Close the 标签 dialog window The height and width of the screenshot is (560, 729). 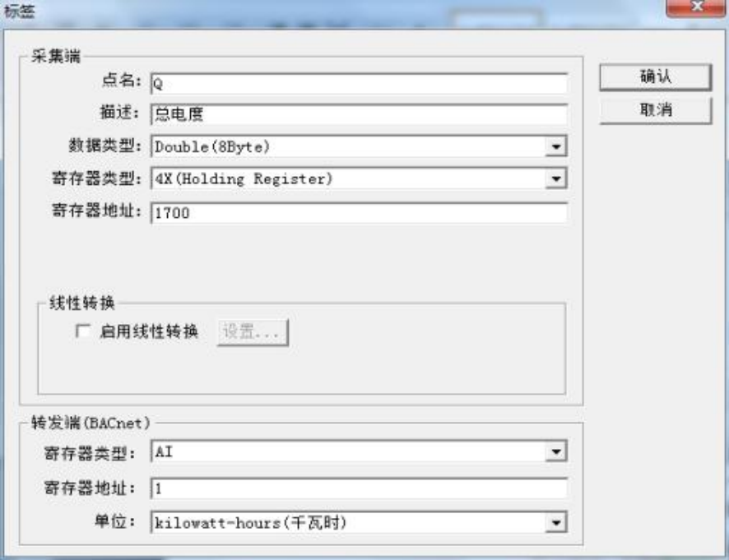695,7
